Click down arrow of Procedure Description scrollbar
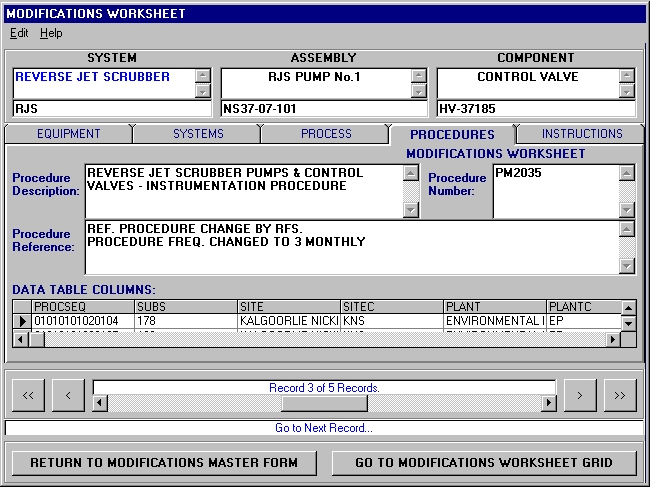 (x=410, y=210)
